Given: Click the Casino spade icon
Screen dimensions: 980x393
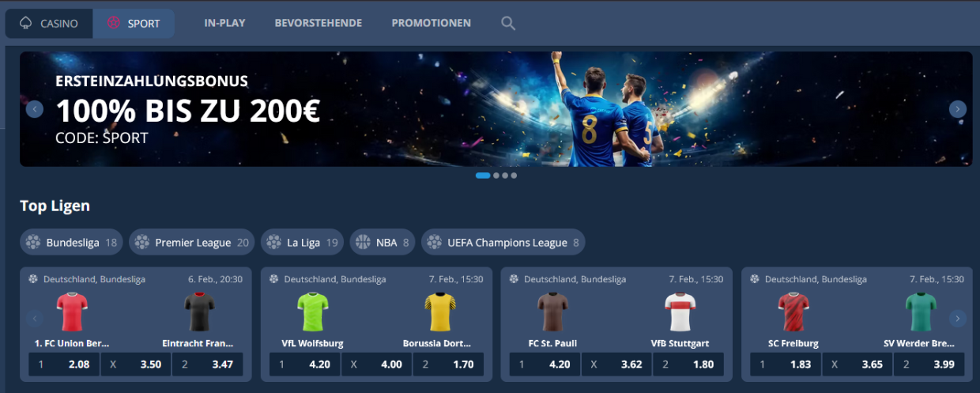Looking at the screenshot, I should coord(26,23).
